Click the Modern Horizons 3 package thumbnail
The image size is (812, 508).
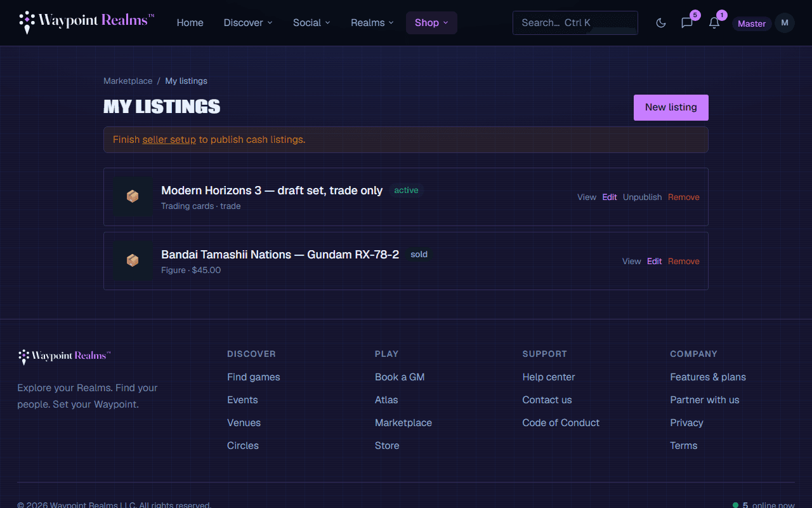(133, 197)
